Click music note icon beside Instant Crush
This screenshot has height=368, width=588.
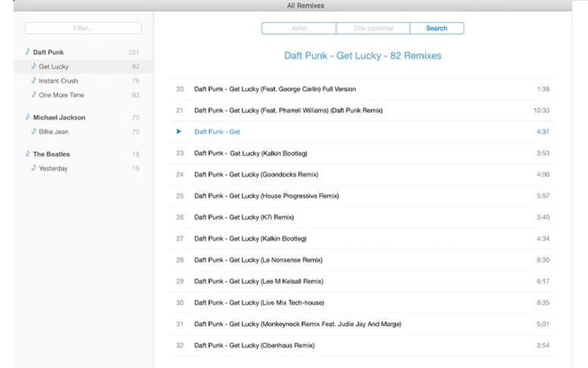[x=34, y=80]
